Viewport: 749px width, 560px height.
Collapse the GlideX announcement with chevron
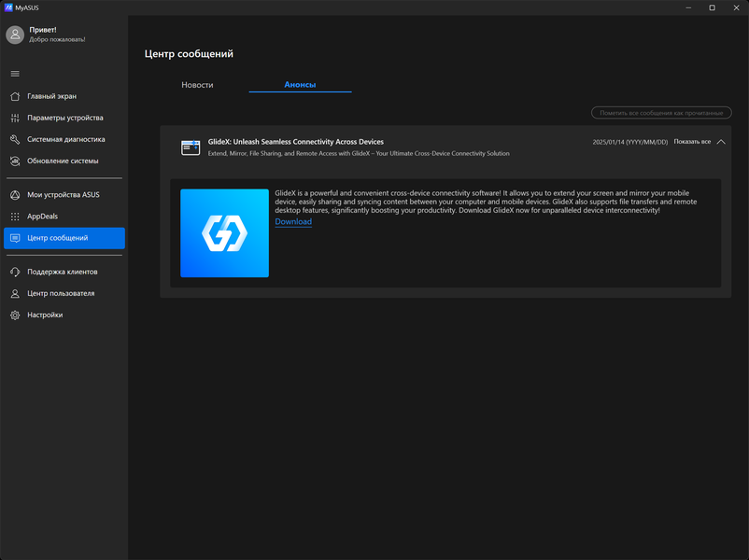point(721,142)
